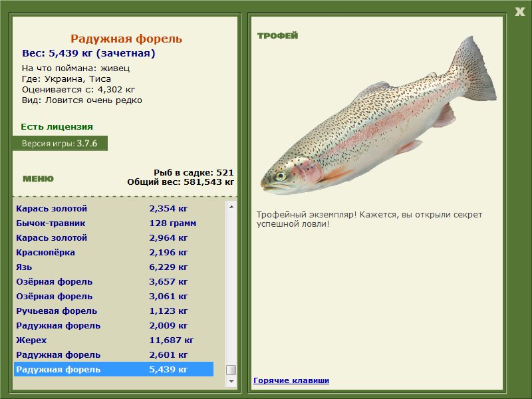Click the Где: Украина, Тиса line
The width and height of the screenshot is (532, 399).
66,79
